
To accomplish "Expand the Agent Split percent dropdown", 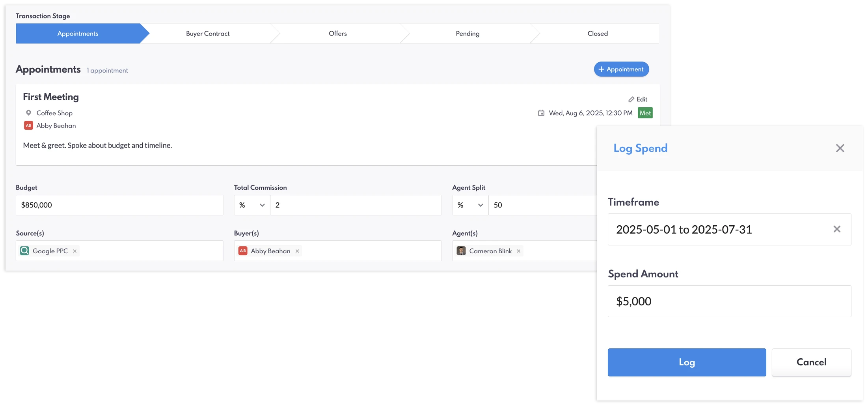I will [470, 205].
